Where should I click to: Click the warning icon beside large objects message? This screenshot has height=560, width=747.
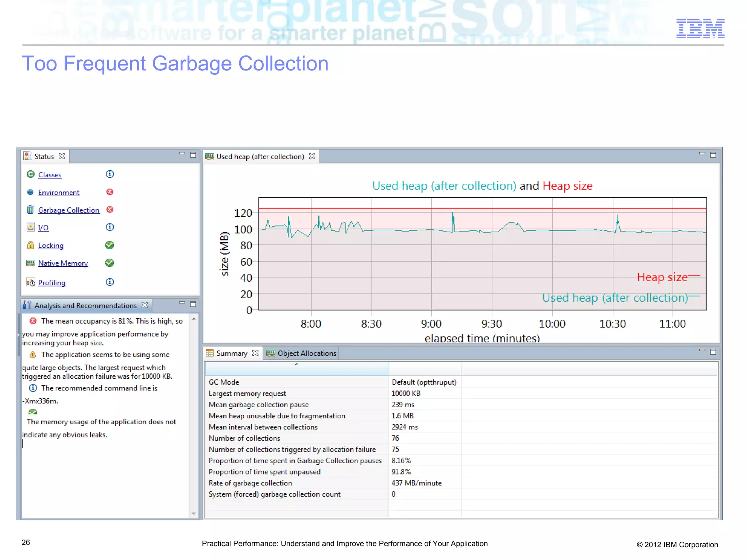click(x=33, y=354)
